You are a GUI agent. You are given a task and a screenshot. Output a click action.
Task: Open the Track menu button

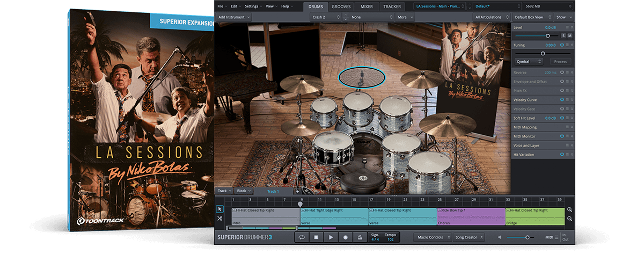pyautogui.click(x=224, y=191)
